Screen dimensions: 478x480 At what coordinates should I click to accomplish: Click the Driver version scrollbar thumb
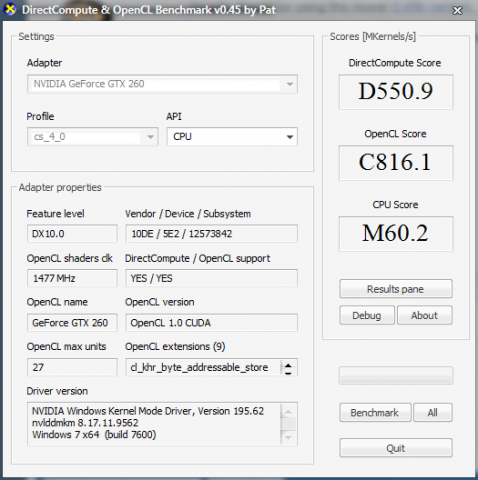coord(288,424)
